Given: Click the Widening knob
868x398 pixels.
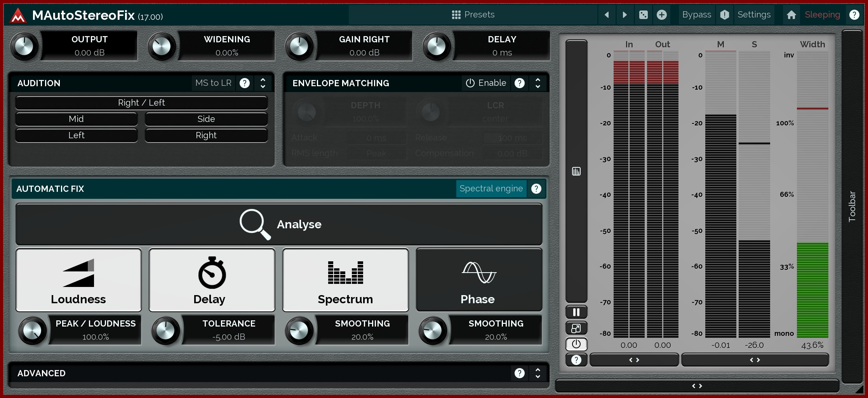Looking at the screenshot, I should [162, 47].
